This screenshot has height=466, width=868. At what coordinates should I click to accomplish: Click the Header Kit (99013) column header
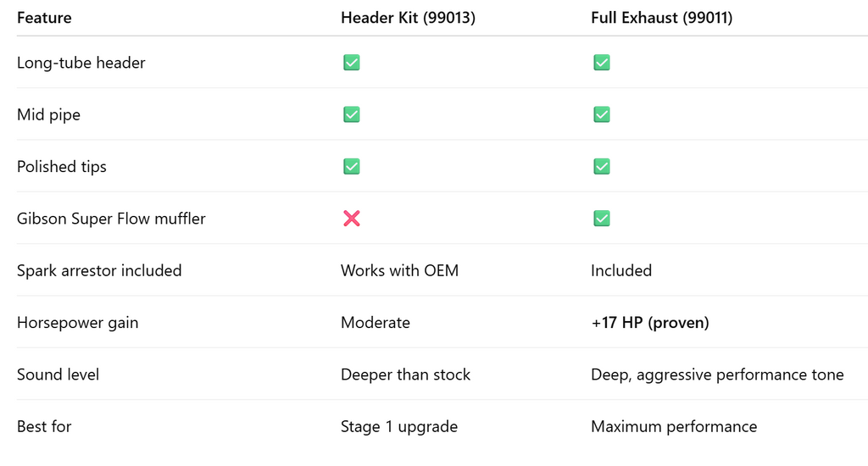pos(408,18)
